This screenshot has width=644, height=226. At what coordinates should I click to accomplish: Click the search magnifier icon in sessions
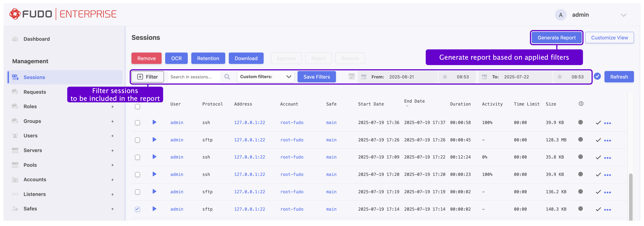pos(227,77)
